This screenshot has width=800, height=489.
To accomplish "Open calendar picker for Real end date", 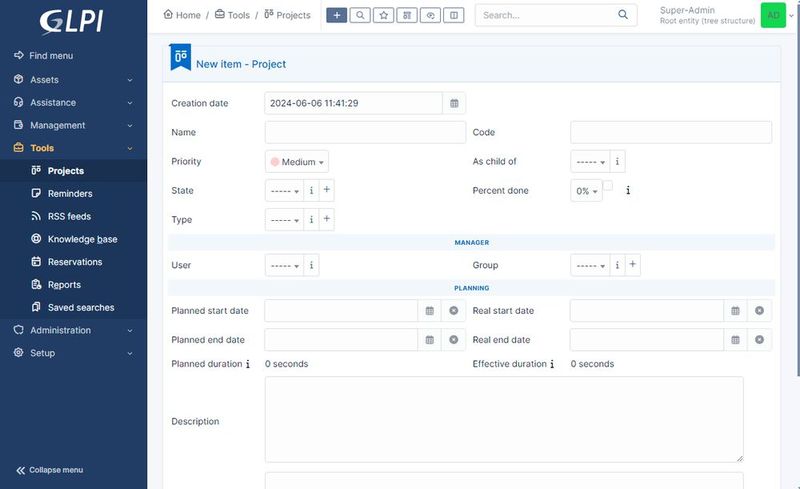I will [735, 339].
